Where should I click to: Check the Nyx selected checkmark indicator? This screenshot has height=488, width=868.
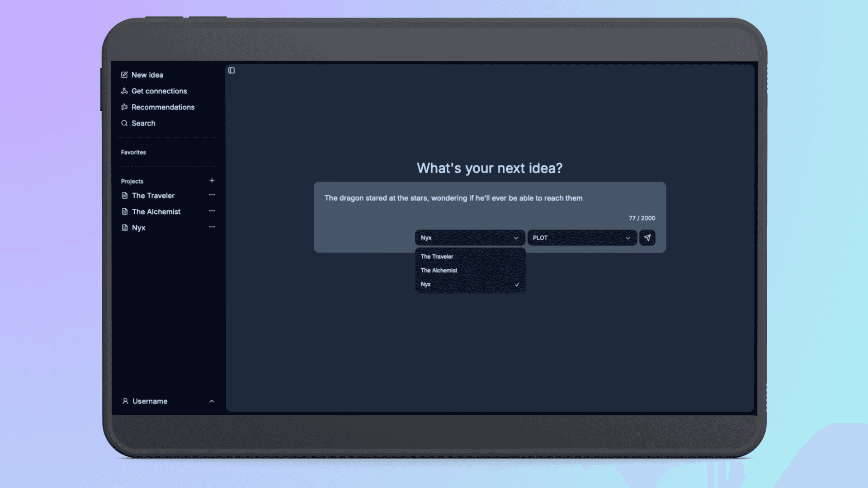(516, 284)
